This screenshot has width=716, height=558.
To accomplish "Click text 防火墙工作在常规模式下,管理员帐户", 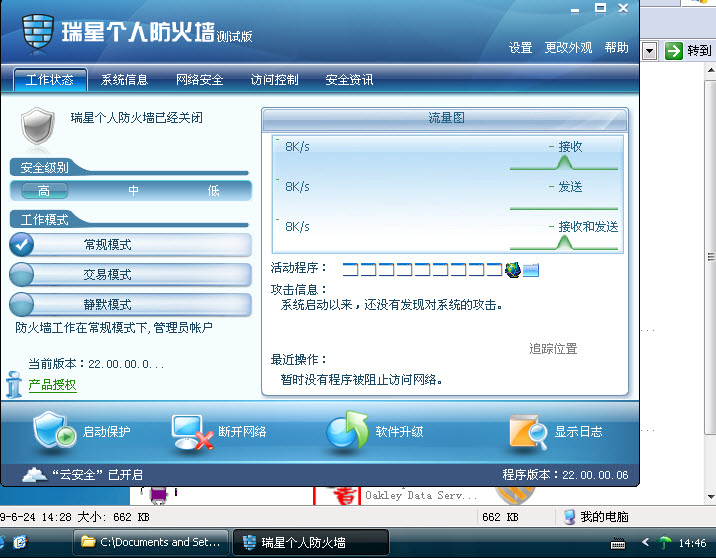I will 114,328.
